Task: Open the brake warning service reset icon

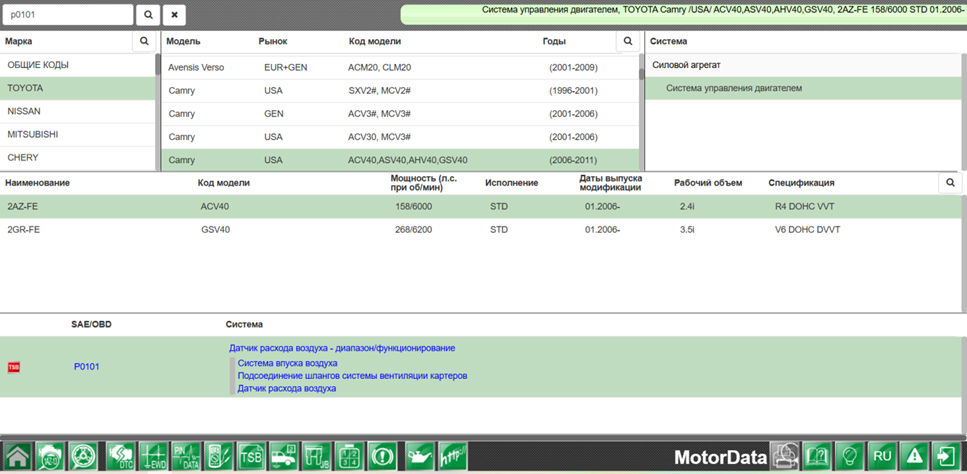Action: 382,457
